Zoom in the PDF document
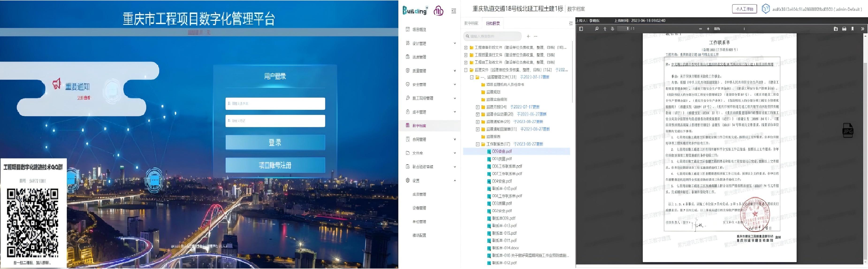Viewport: 868px width, 269px height. (708, 29)
